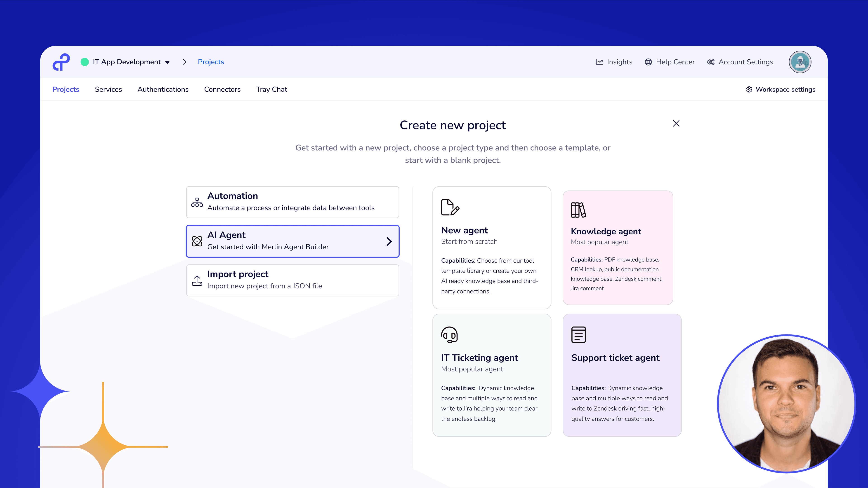
Task: Click the Import project upload icon
Action: click(x=197, y=281)
